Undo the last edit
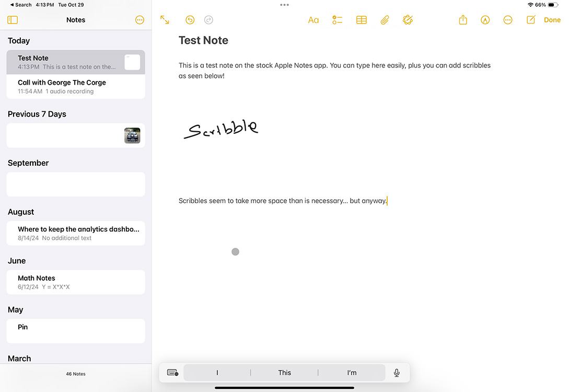This screenshot has width=569, height=392. pos(190,19)
